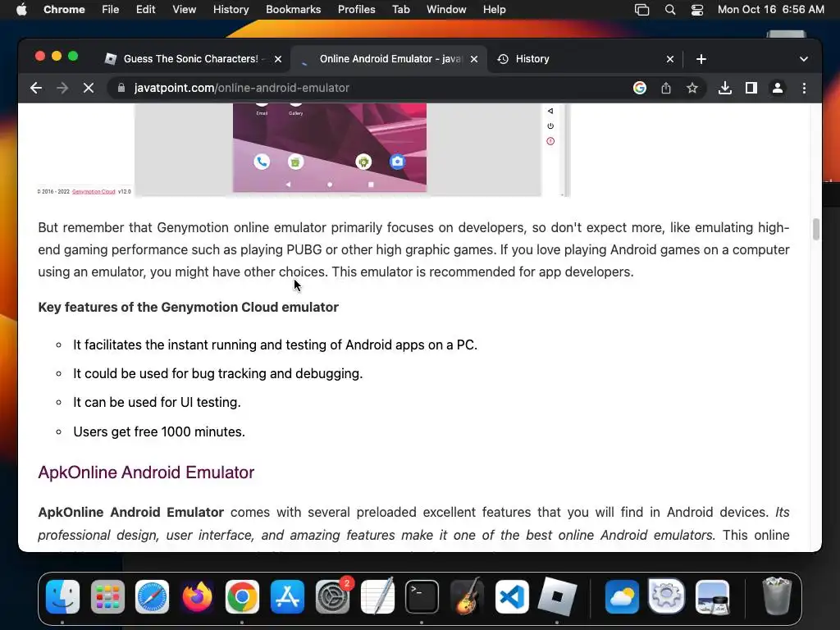Open cloud weather app in Dock
The image size is (840, 630).
[622, 597]
